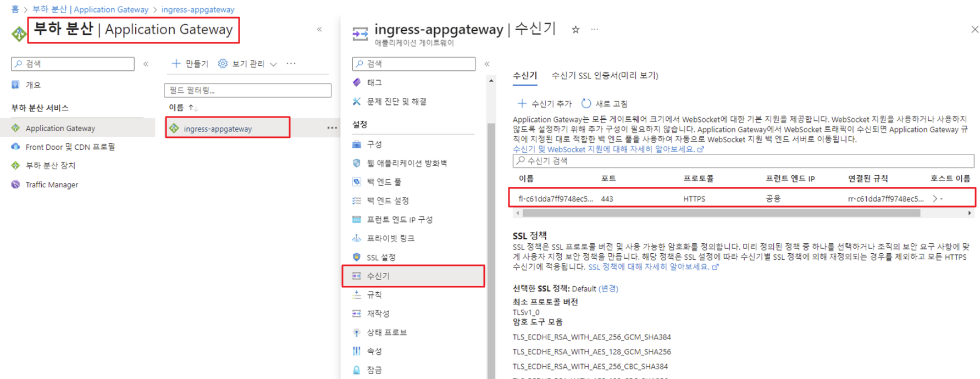Open Front Door 및 CDN 프로필
This screenshot has width=980, height=379.
(70, 147)
